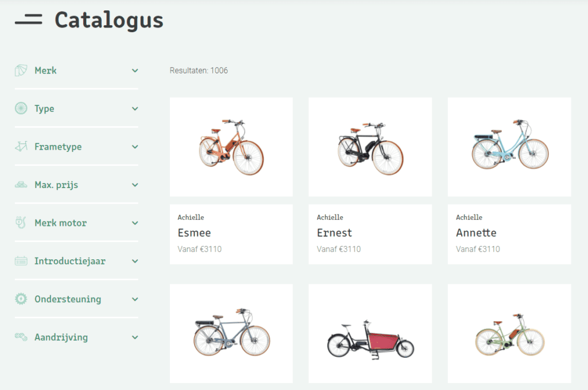
Task: Expand the Merk motor filter chevron
Action: click(x=135, y=223)
